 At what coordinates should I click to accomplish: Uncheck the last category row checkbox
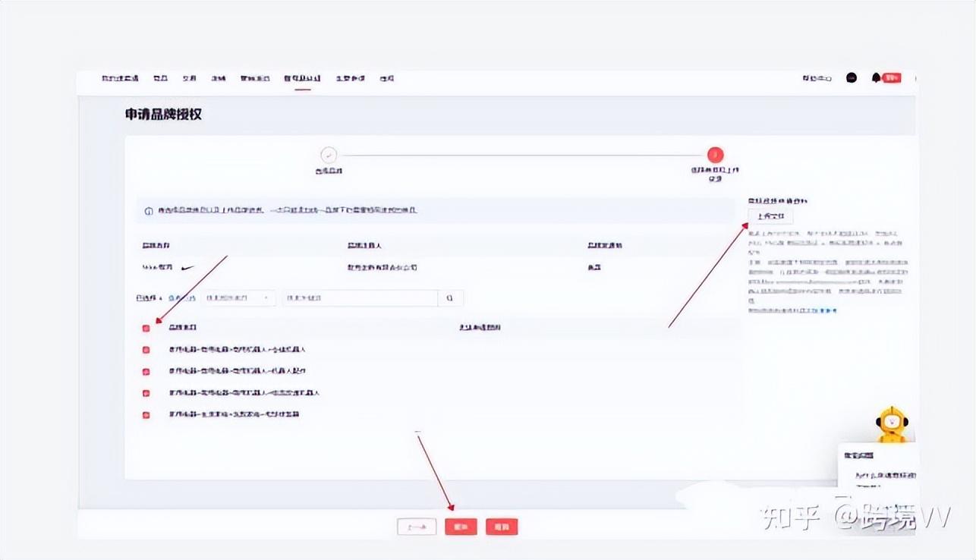[146, 415]
